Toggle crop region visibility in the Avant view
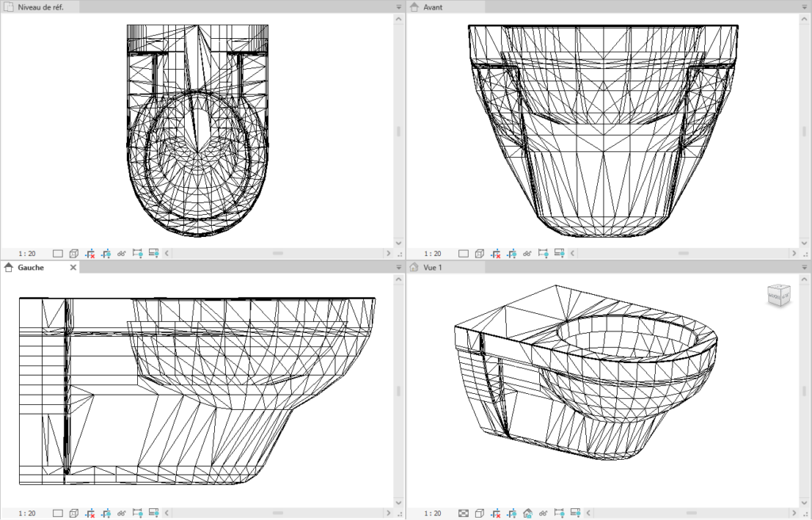The height and width of the screenshot is (520, 812). coord(513,253)
